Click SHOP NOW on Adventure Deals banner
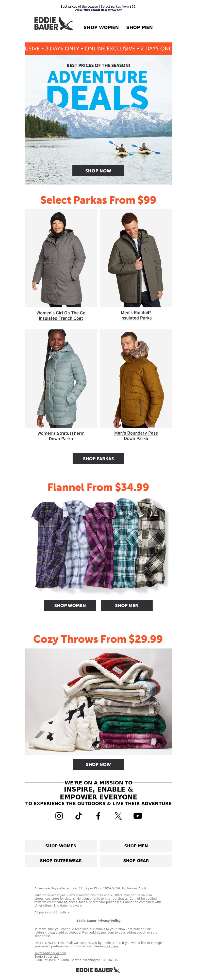Viewport: 197px width, 980px height. tap(98, 170)
